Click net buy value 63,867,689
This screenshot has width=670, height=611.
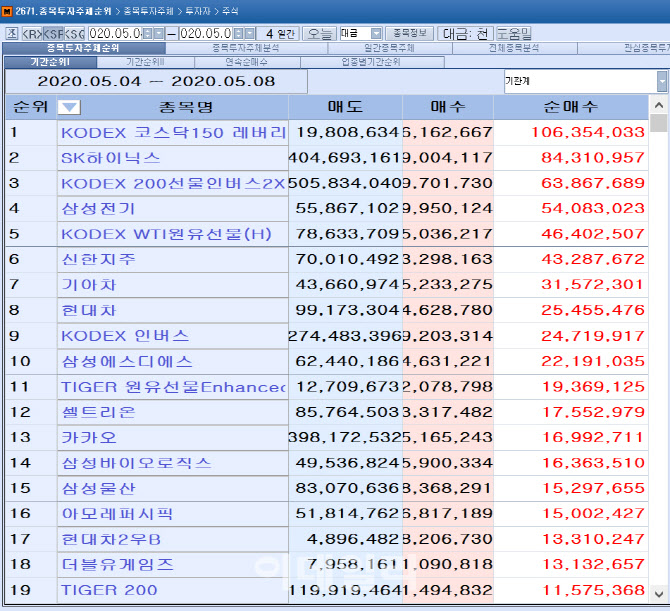(x=593, y=183)
